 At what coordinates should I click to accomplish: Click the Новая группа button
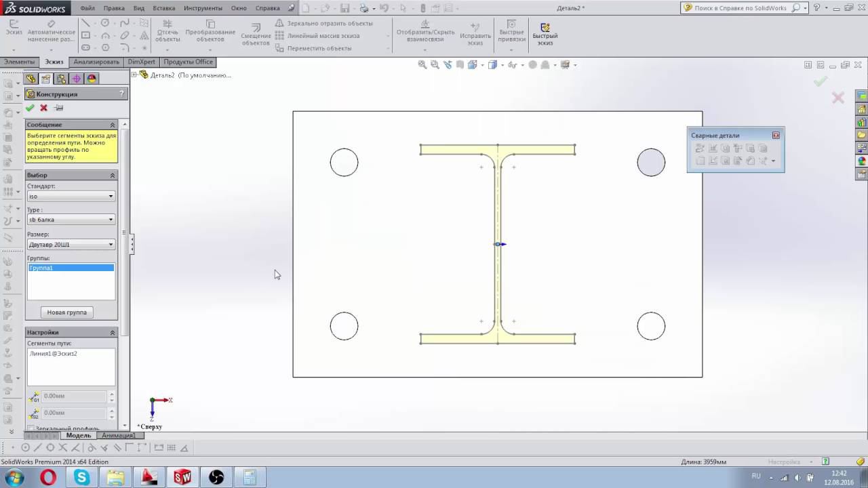click(x=67, y=312)
